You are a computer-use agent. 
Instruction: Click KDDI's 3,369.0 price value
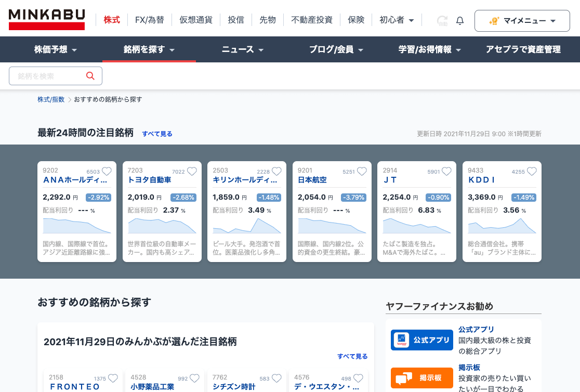tap(482, 197)
